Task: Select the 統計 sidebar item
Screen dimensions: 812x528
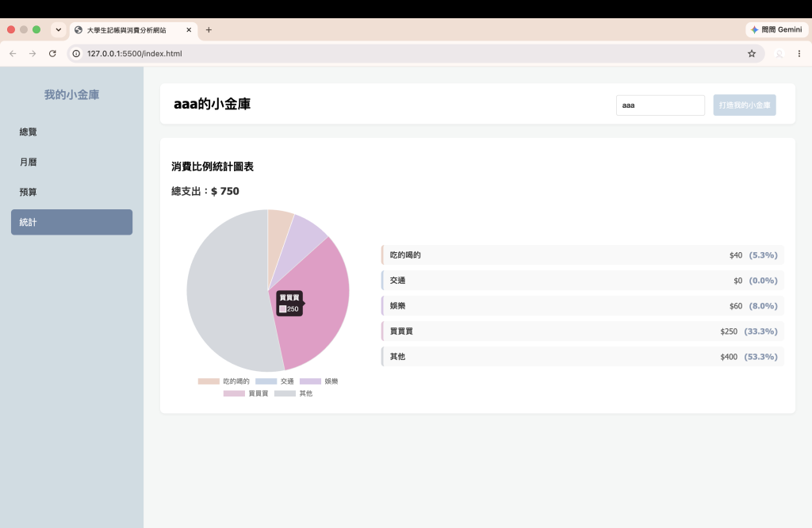Action: point(71,222)
